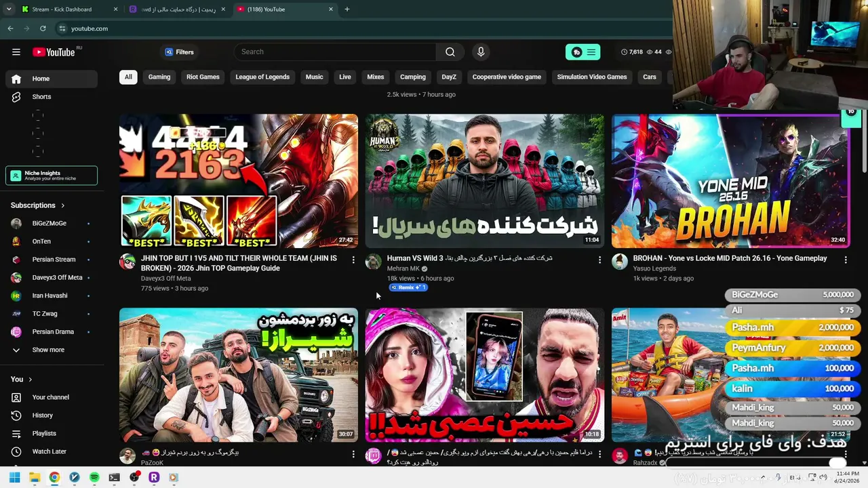
Task: Open Playlists in the sidebar
Action: point(52,433)
